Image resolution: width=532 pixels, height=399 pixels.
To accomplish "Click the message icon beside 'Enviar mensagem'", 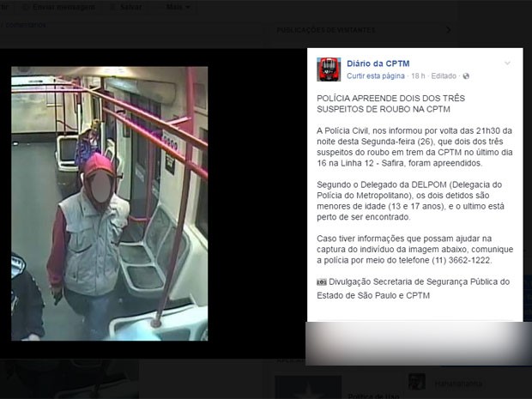I will coord(26,7).
